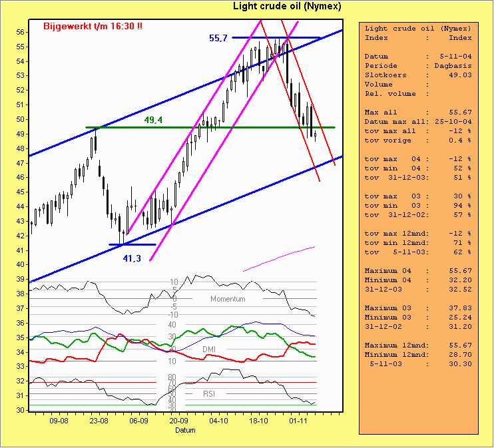This screenshot has width=494, height=448.
Task: Click the 56 price label on y-axis
Action: click(21, 32)
